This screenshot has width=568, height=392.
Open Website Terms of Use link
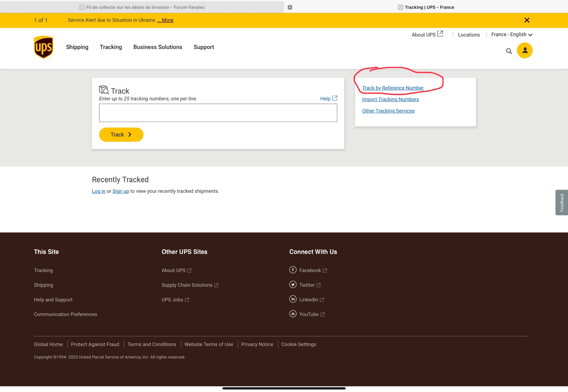coord(209,344)
